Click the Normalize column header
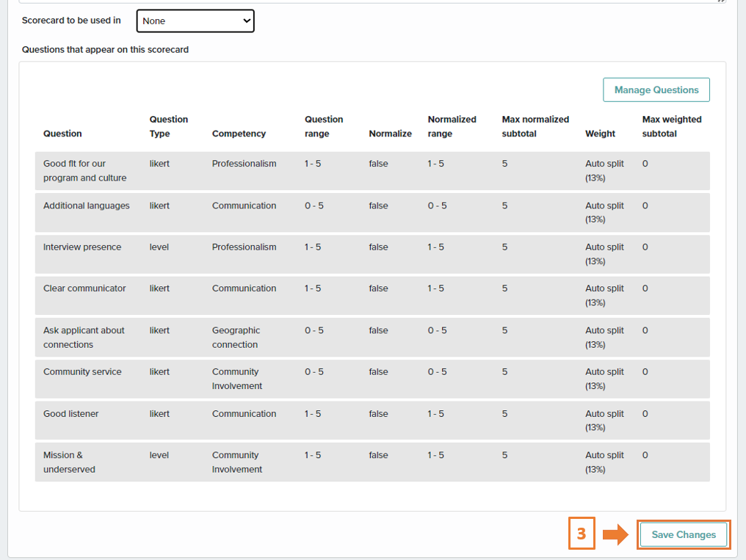Viewport: 746px width, 560px height. (390, 134)
